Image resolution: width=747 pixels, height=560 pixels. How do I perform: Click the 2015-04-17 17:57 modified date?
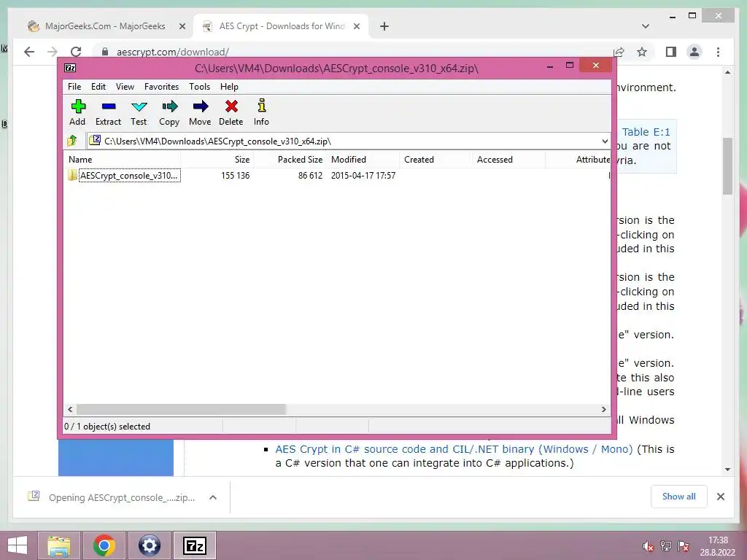click(x=363, y=175)
